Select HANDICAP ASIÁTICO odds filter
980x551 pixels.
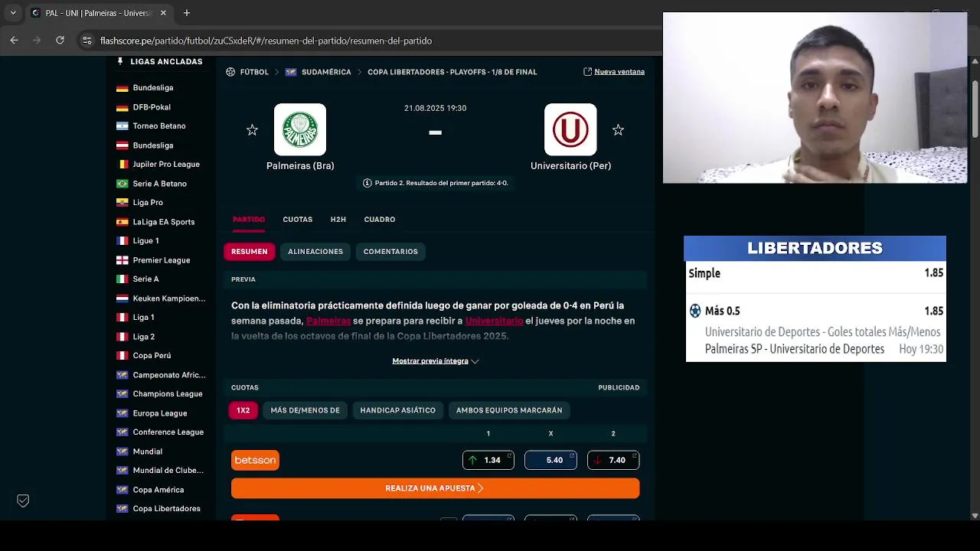(398, 410)
